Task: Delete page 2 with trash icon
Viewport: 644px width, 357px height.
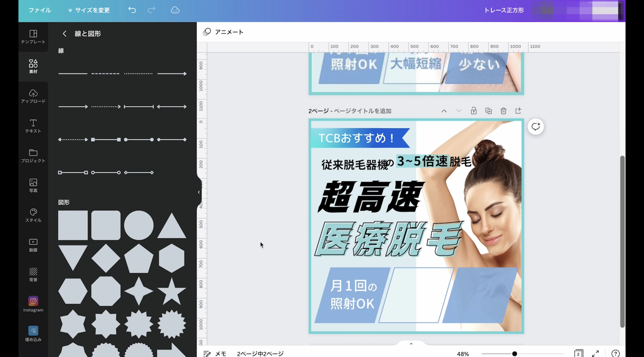Action: (503, 111)
